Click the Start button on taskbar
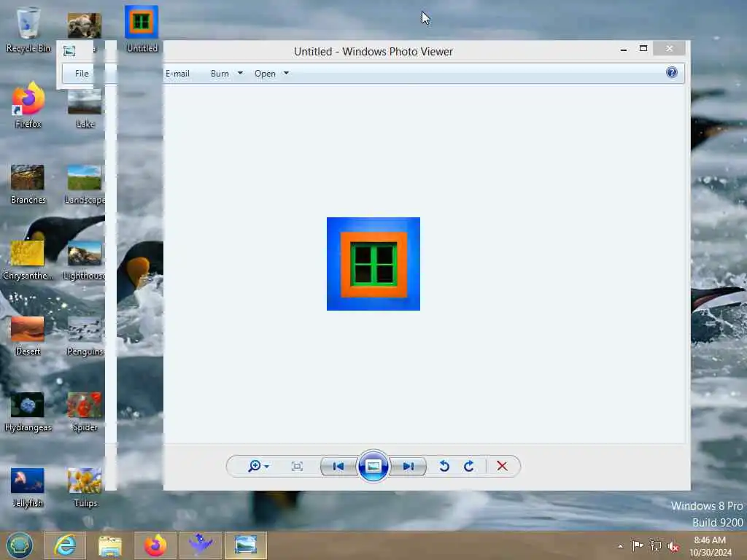This screenshot has width=747, height=560. 20,545
